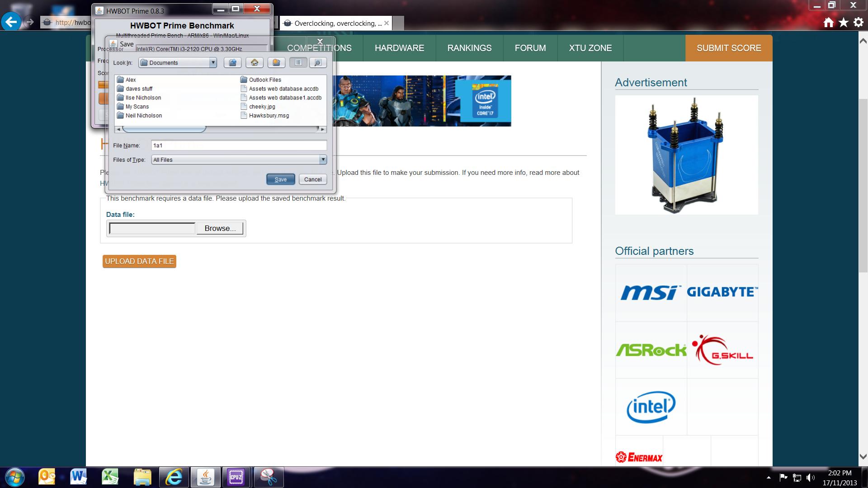Click the Submit Score button
The width and height of the screenshot is (868, 488).
tap(729, 48)
